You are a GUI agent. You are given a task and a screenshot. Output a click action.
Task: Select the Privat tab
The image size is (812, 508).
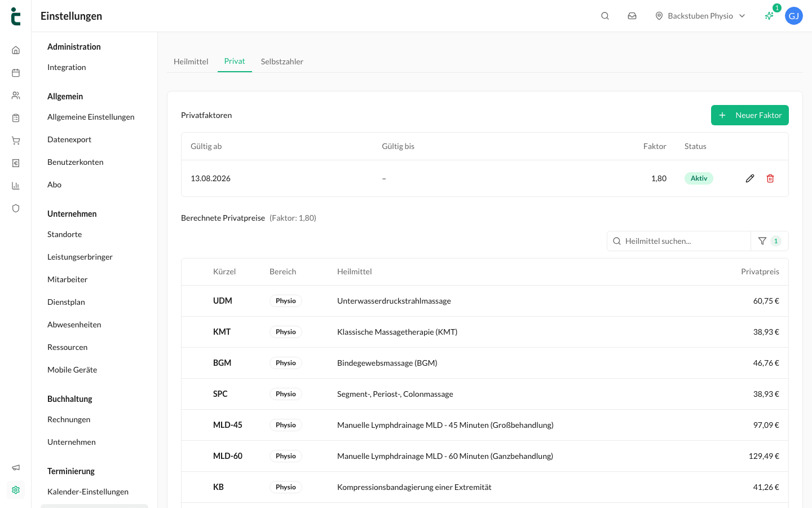235,61
